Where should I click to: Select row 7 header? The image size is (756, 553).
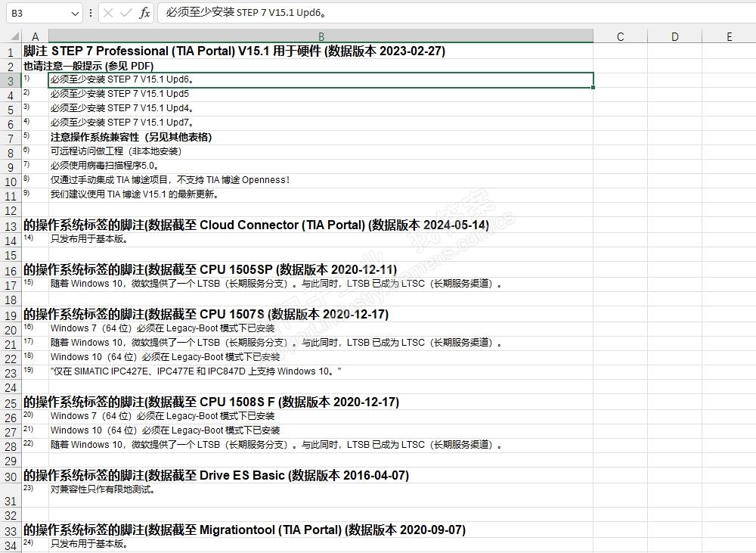(11, 138)
